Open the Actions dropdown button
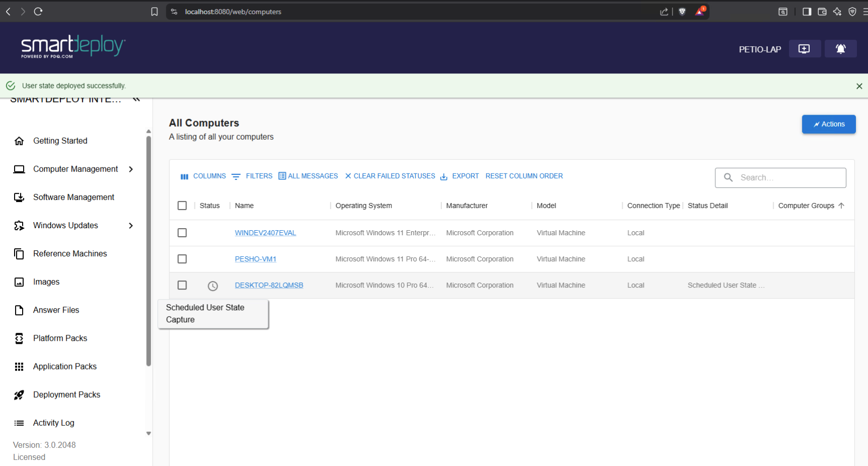Screen dimensions: 868x466 828,124
